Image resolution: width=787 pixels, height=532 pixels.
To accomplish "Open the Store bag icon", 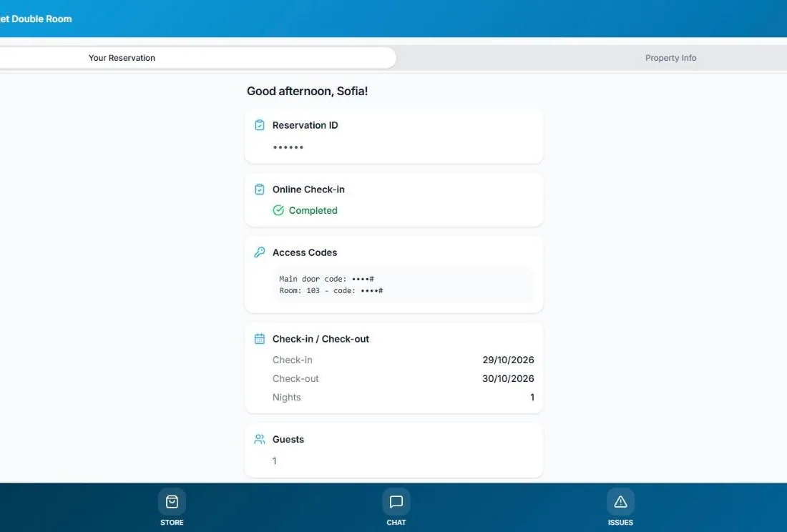I will pyautogui.click(x=172, y=501).
